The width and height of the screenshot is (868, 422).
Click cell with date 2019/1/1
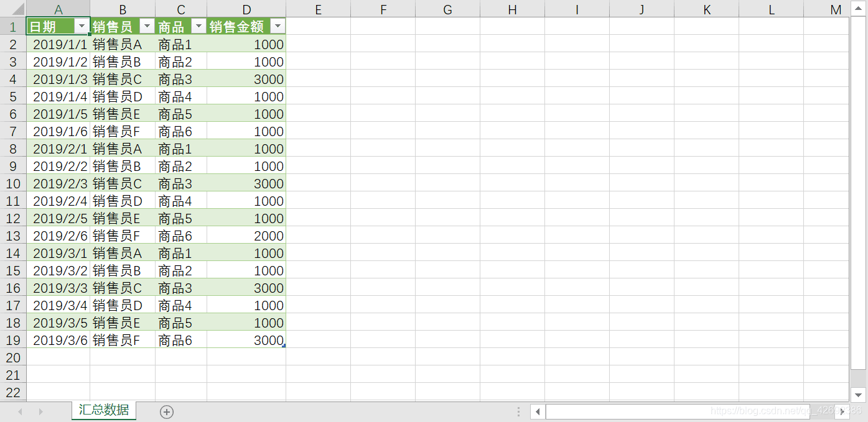click(58, 44)
